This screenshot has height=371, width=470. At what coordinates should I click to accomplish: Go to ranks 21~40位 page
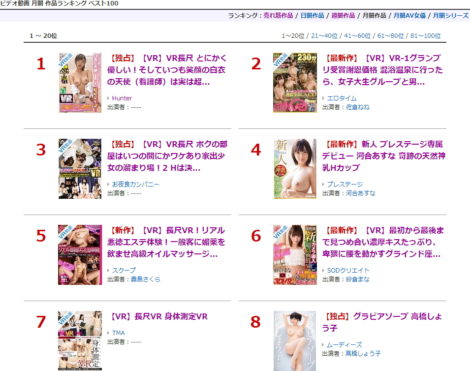coord(324,36)
